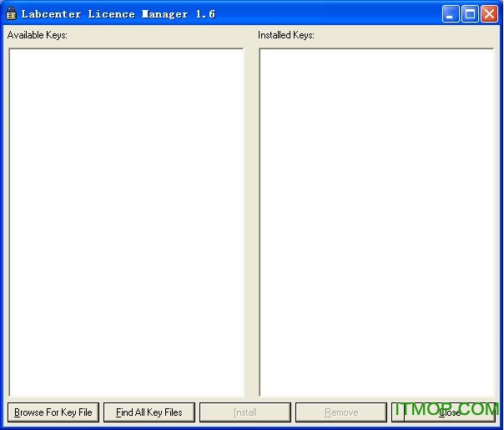Select the Installed Keys list box
This screenshot has height=430, width=504.
[376, 223]
